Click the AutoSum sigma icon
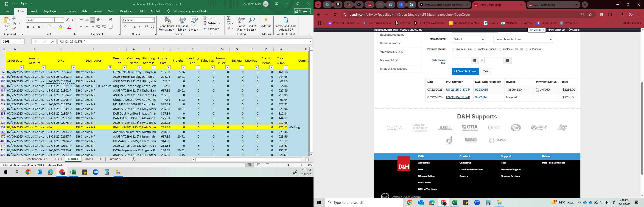Viewport: 644px width, 207px height. [x=229, y=18]
